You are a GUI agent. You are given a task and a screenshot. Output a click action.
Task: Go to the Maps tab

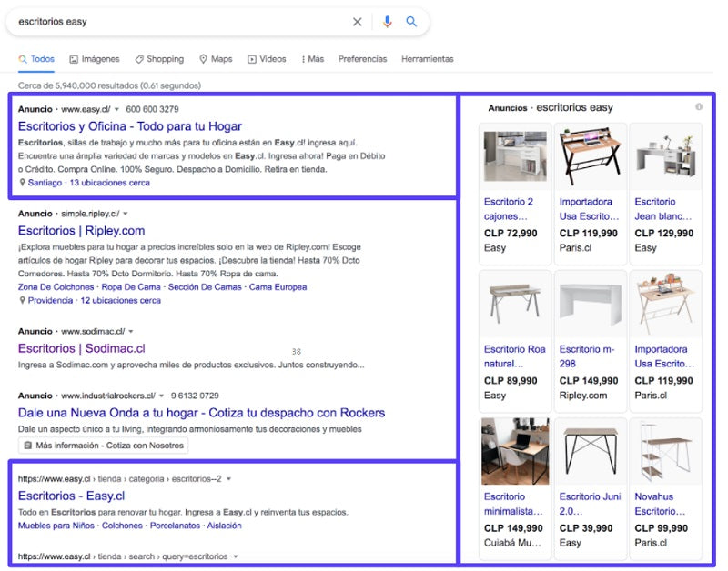(x=216, y=59)
